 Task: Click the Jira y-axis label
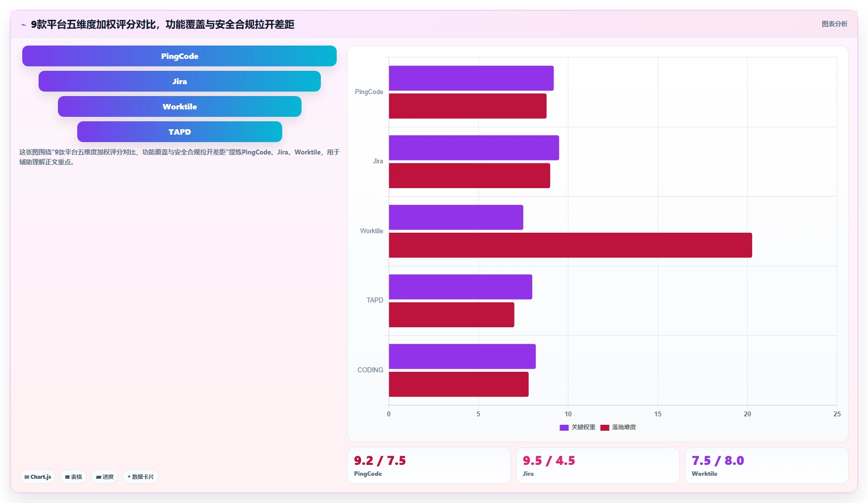(378, 161)
